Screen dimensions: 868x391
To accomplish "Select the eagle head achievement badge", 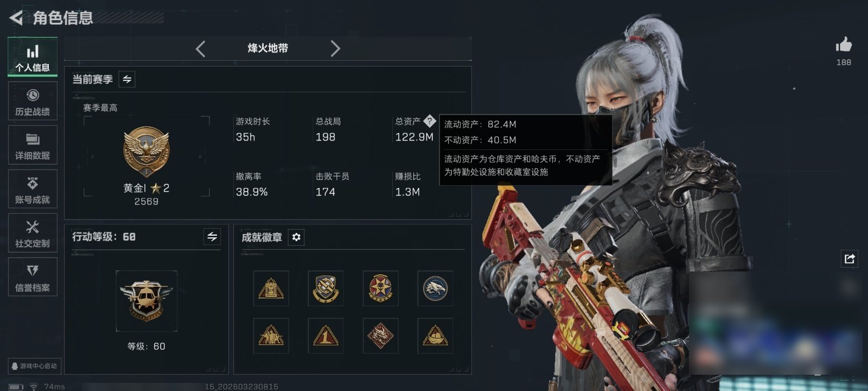I will point(435,288).
